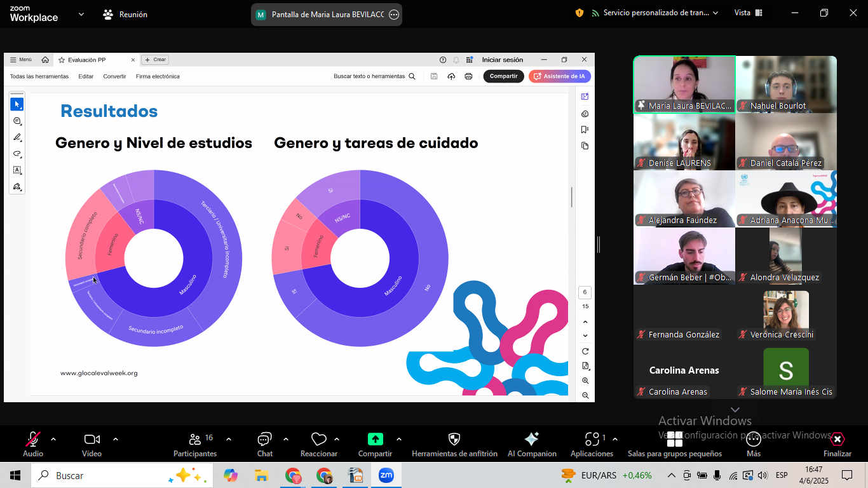The width and height of the screenshot is (868, 488).
Task: Click the Finalizar meeting button
Action: click(x=837, y=444)
